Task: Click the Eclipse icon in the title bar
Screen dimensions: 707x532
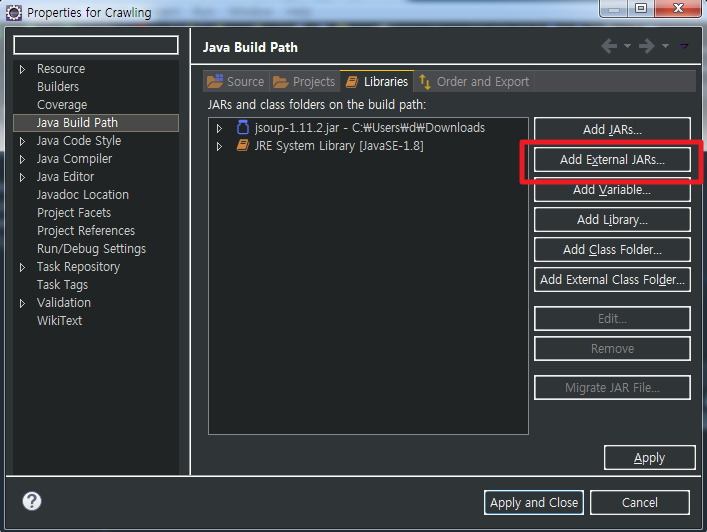Action: [14, 13]
